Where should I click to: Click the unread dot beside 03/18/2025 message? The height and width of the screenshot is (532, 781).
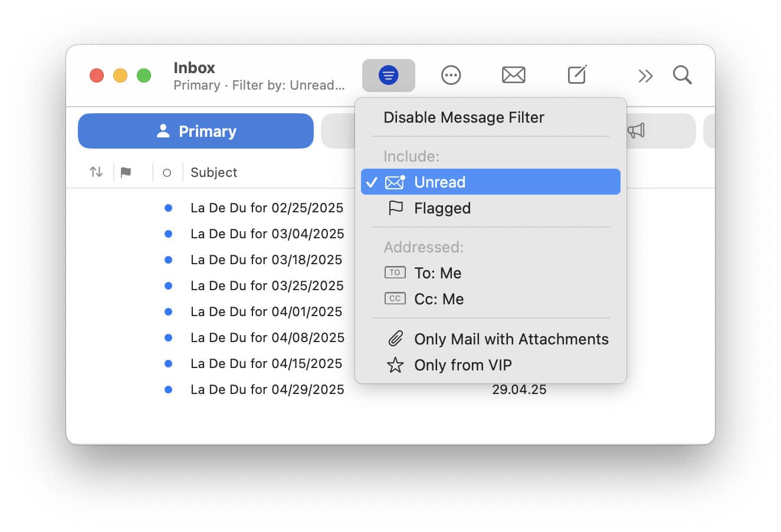[x=168, y=260]
